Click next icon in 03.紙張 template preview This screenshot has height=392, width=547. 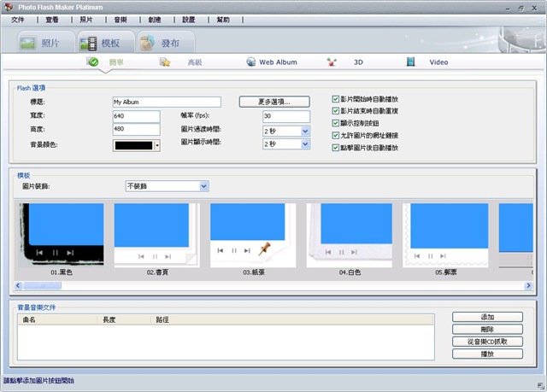(x=247, y=250)
